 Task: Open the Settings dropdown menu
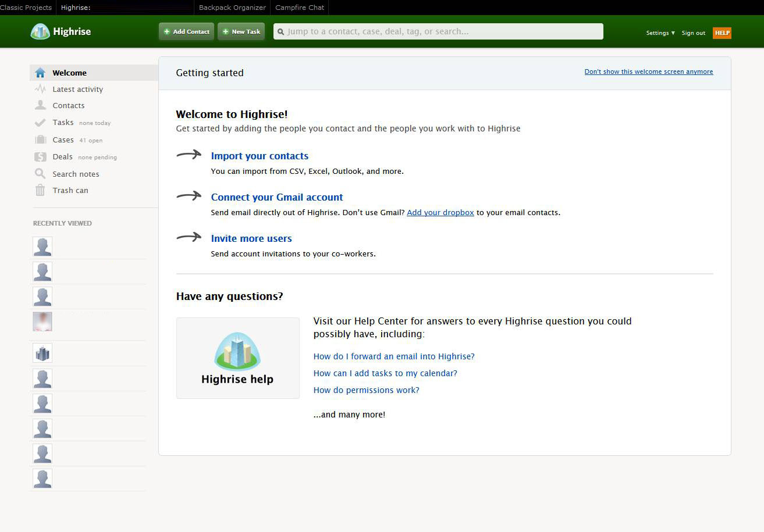click(x=660, y=33)
